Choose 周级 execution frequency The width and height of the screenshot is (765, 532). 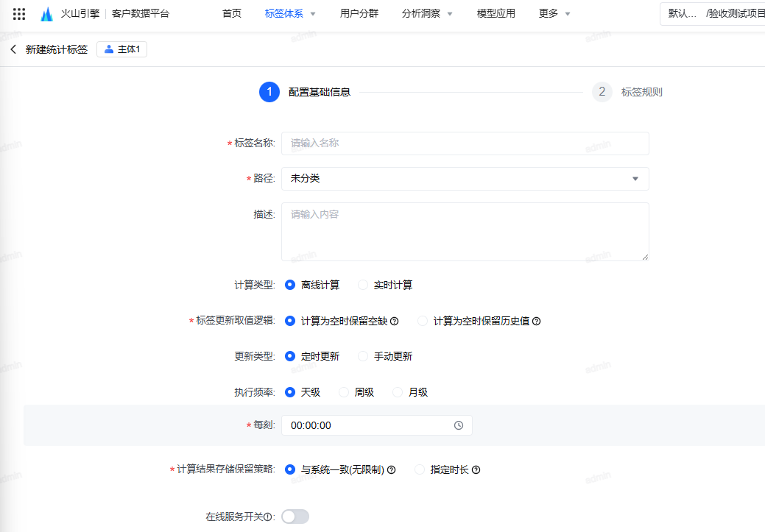coord(344,392)
